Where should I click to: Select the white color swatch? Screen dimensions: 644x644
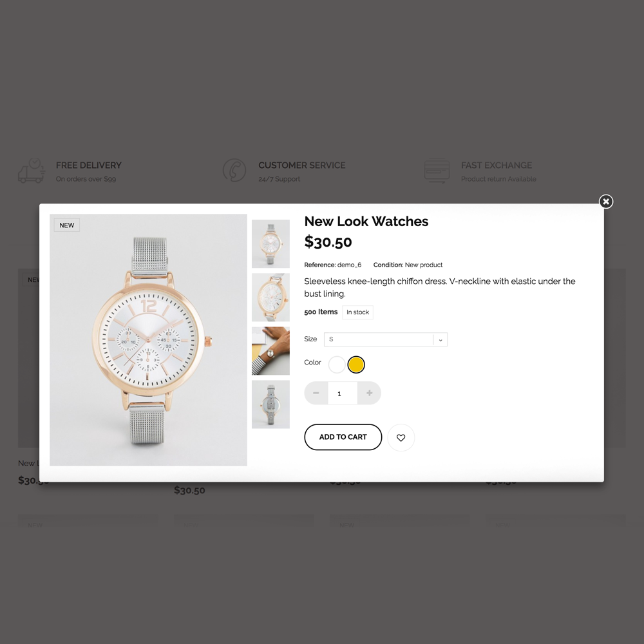pos(337,365)
